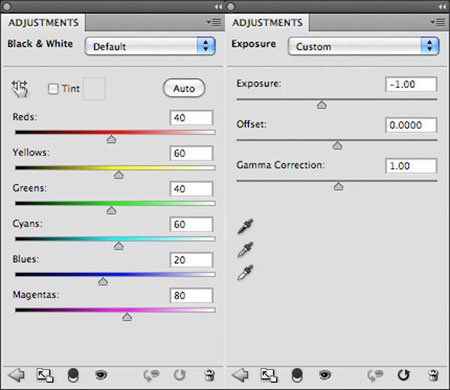
Task: Click the Reds value input field
Action: tap(191, 118)
